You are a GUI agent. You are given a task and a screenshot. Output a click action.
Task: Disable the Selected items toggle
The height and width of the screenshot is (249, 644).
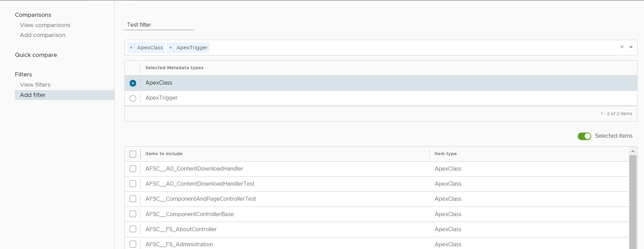[584, 136]
